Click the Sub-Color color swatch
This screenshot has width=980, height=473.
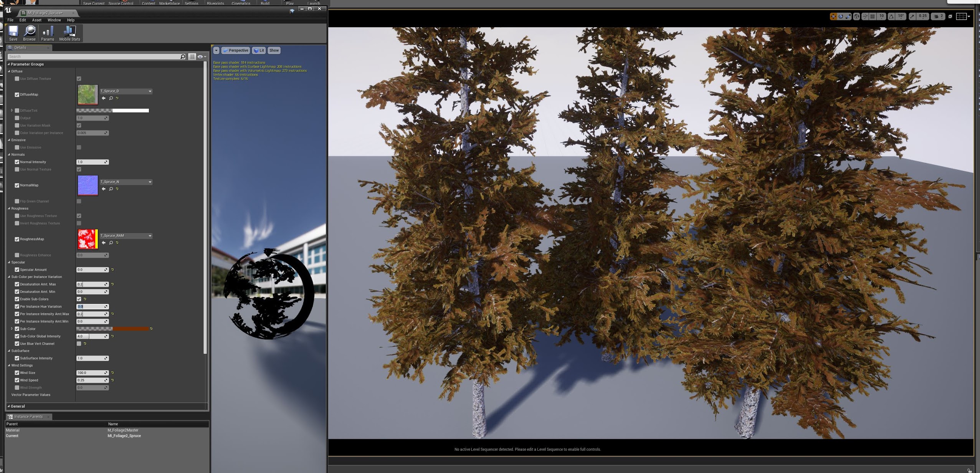(x=114, y=329)
